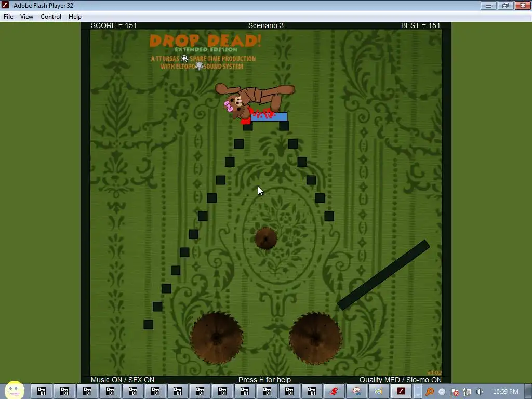Screen dimensions: 532x399
Task: Click the Flash Player title bar icon
Action: [x=5, y=5]
